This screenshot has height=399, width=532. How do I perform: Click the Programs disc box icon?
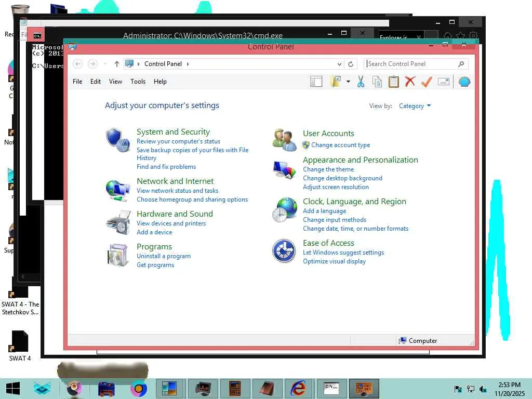[x=117, y=255]
